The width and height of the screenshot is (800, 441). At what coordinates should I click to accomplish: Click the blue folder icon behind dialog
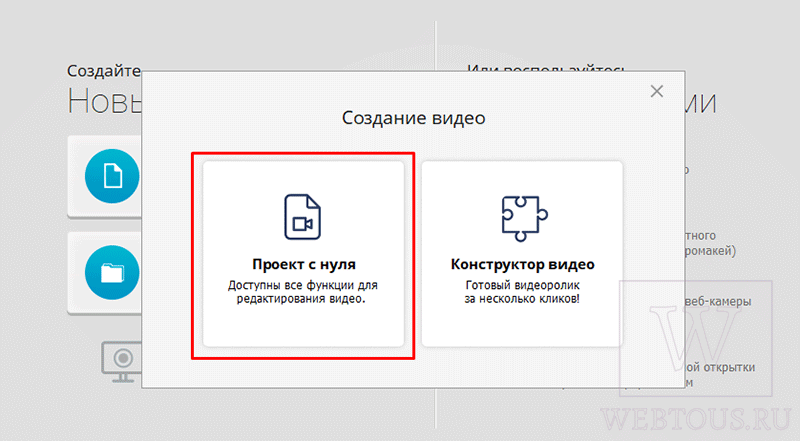click(113, 272)
